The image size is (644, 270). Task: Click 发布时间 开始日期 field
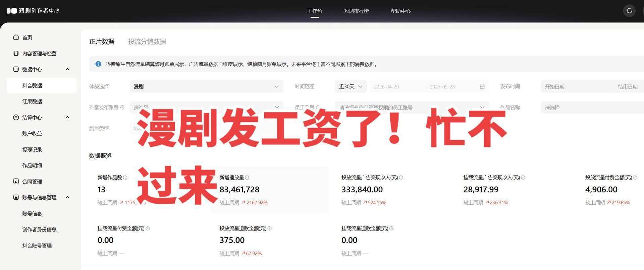pyautogui.click(x=554, y=86)
